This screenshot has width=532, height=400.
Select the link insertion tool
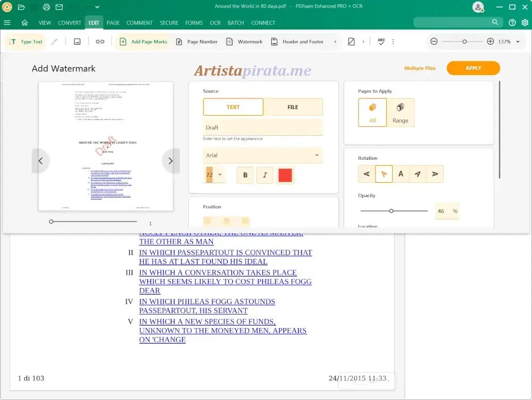pyautogui.click(x=100, y=41)
